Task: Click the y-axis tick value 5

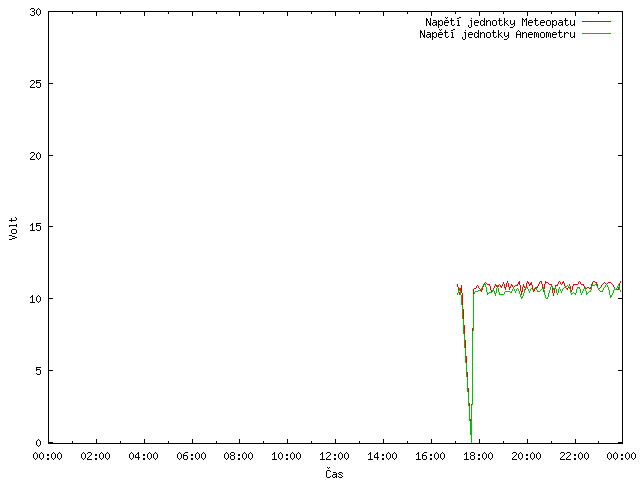Action: click(39, 371)
